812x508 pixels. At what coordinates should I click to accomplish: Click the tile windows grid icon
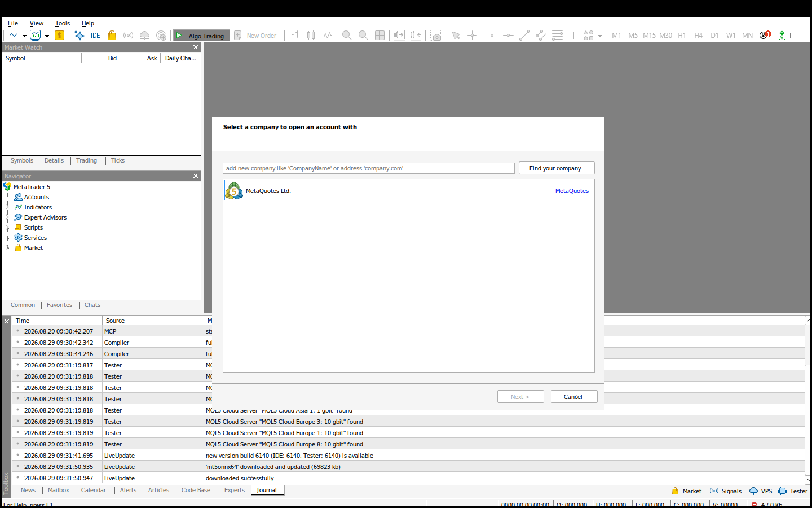click(x=379, y=35)
